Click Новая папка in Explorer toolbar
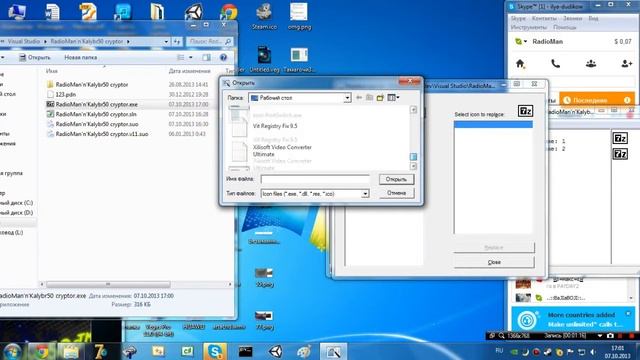640x360 pixels. pyautogui.click(x=80, y=58)
